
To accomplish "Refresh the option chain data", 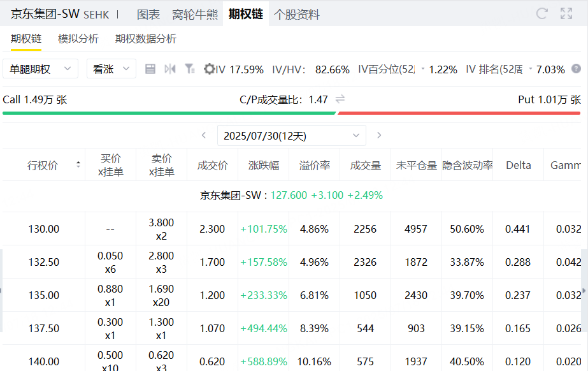I will [542, 14].
